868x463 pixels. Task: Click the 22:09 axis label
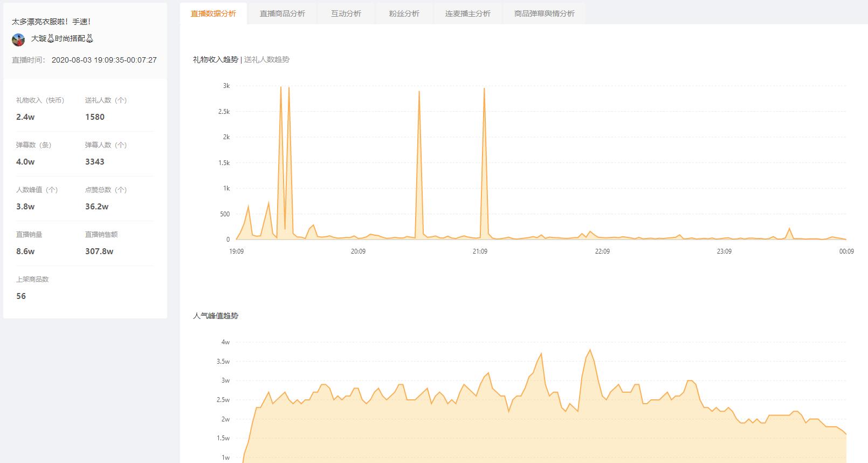[602, 251]
